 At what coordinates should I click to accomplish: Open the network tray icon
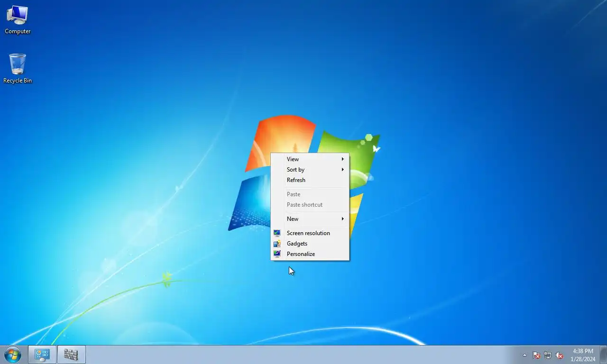tap(548, 355)
